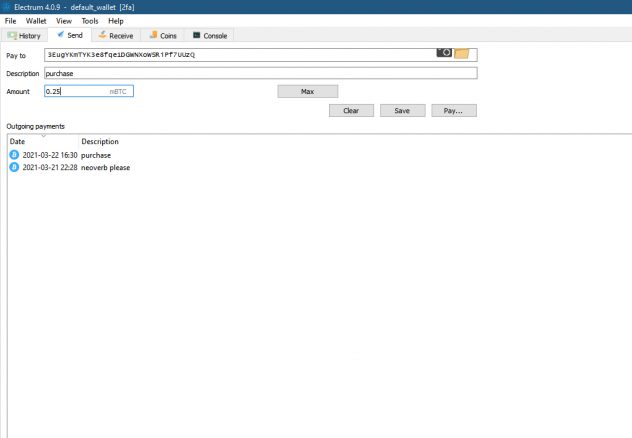The width and height of the screenshot is (632, 438).
Task: Switch to the Receive tab
Action: pos(116,36)
